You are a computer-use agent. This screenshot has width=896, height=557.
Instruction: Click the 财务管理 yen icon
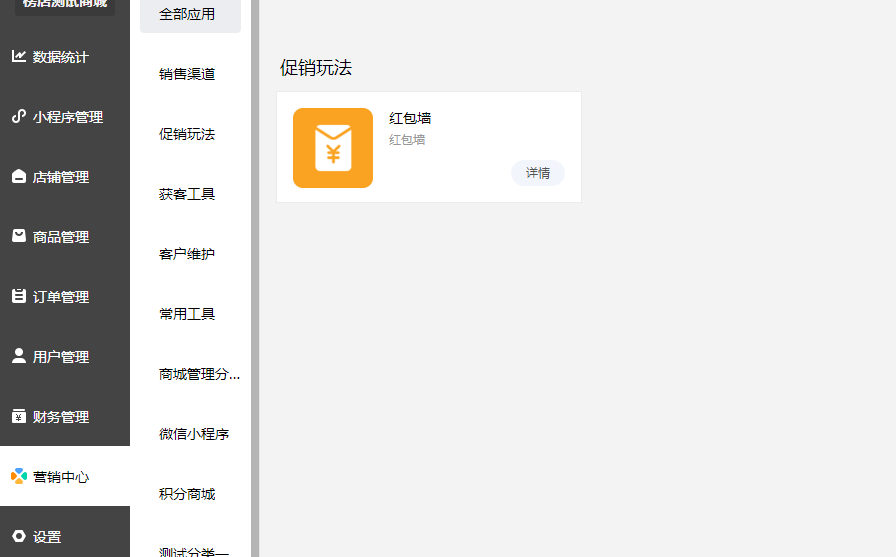point(19,417)
